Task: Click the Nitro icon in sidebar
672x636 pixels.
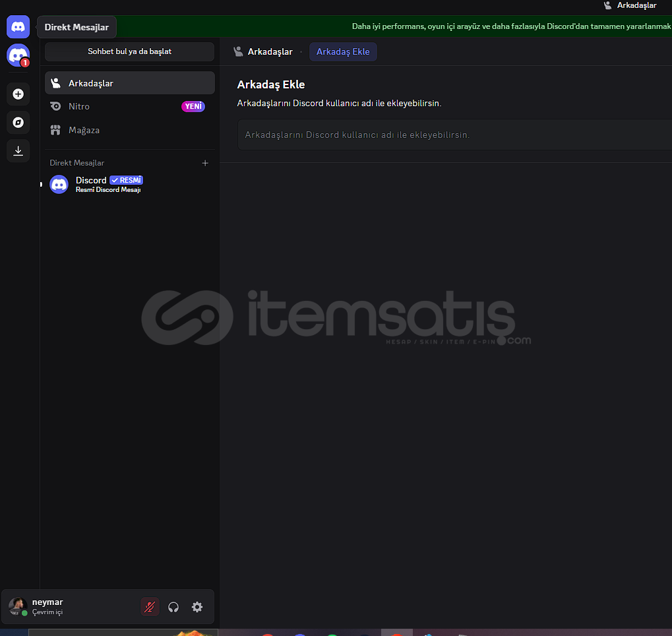Action: tap(55, 106)
